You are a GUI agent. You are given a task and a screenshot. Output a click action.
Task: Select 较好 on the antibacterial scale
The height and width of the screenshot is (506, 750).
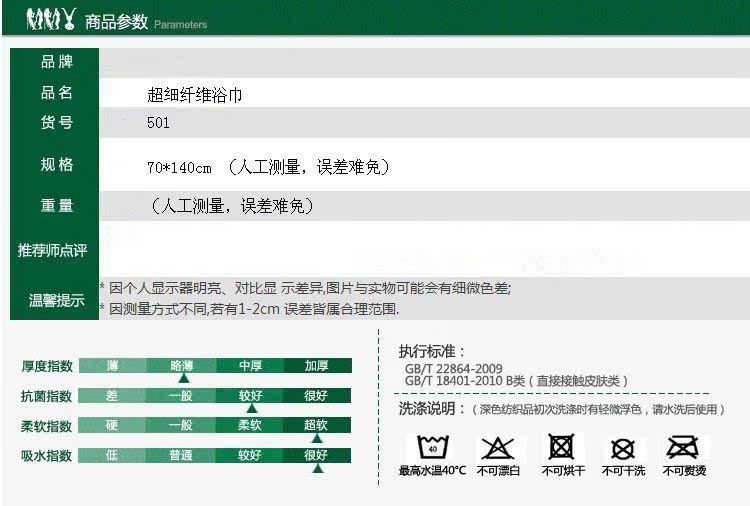coord(249,396)
